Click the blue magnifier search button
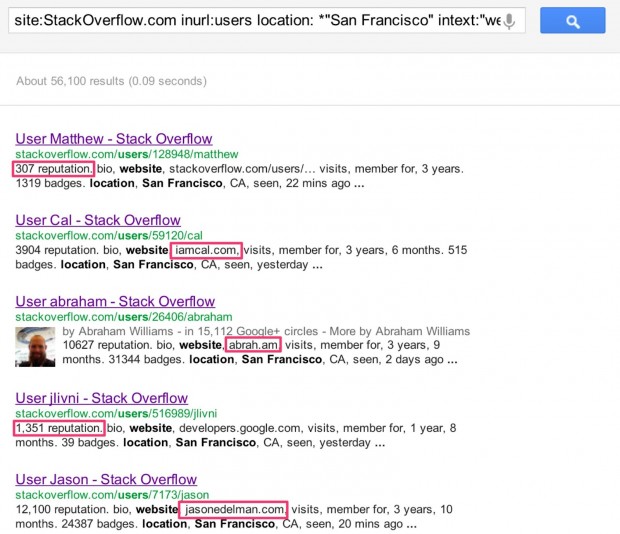Viewport: 620px width, 534px height. (573, 20)
